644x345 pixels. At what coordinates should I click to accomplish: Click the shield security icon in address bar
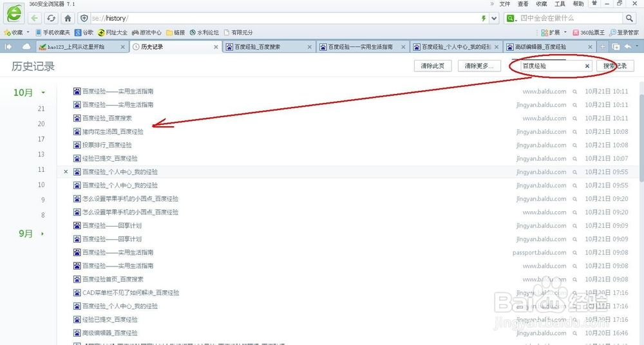84,18
